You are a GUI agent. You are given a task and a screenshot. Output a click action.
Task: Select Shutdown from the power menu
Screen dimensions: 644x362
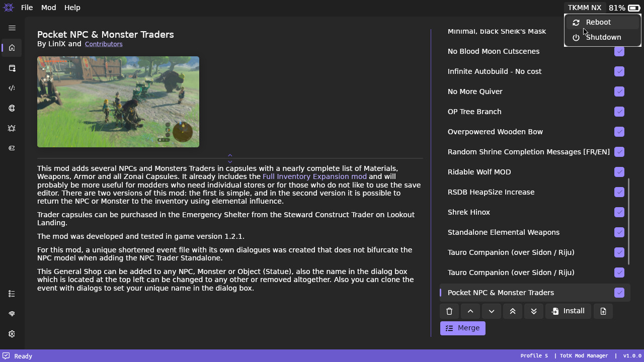click(x=603, y=37)
